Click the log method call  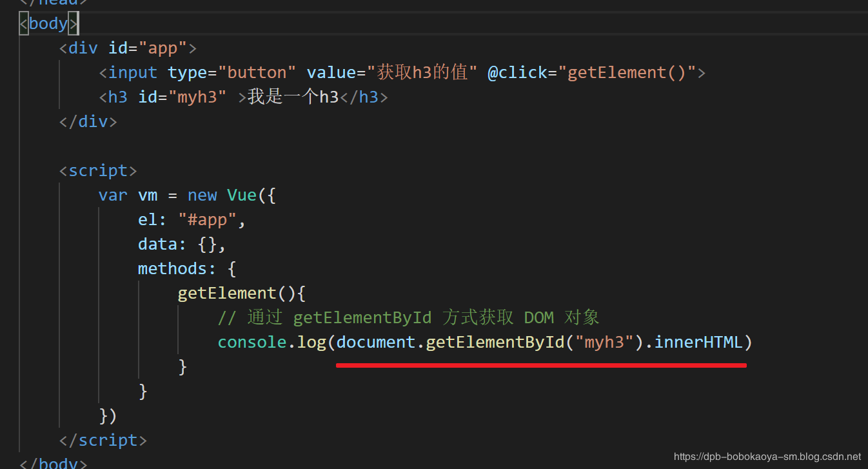pyautogui.click(x=311, y=342)
